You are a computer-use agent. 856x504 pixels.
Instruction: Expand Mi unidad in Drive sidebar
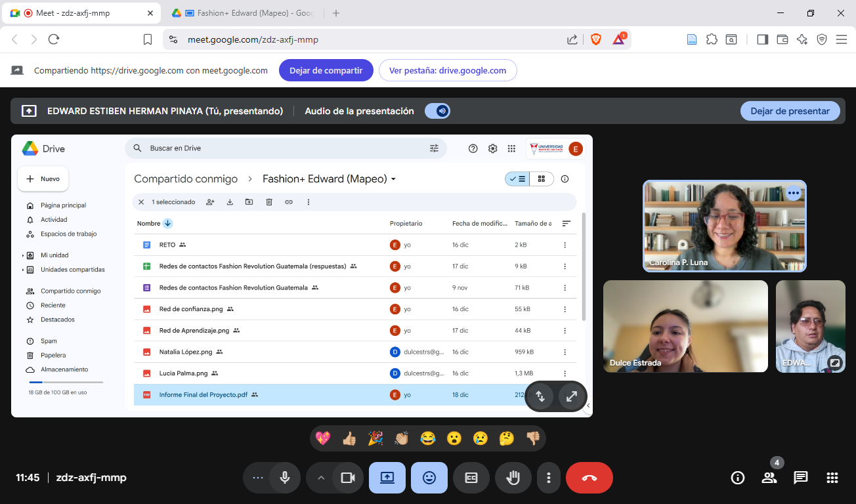click(x=23, y=255)
